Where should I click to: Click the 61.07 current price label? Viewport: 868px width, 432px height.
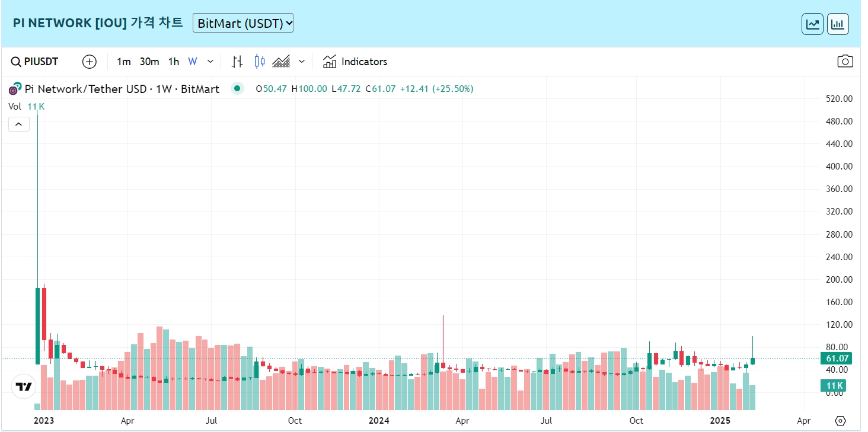(836, 358)
